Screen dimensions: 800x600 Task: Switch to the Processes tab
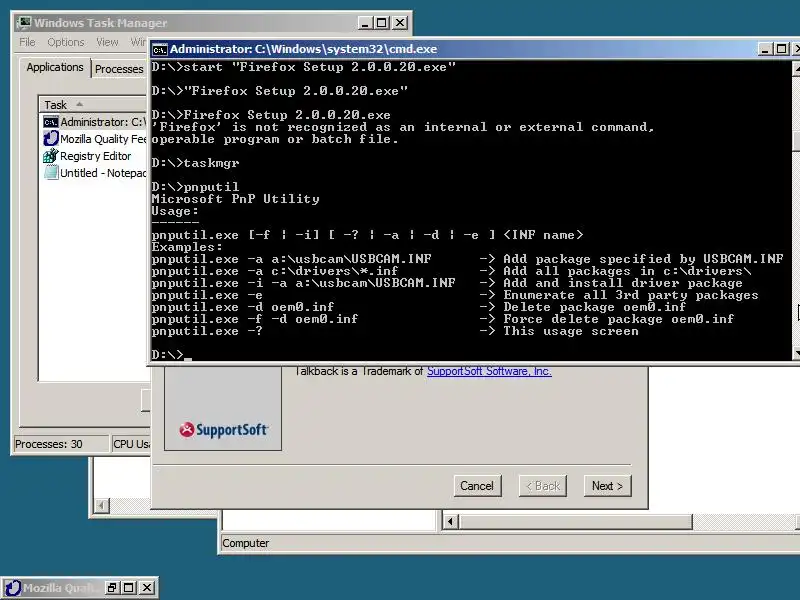click(x=119, y=69)
